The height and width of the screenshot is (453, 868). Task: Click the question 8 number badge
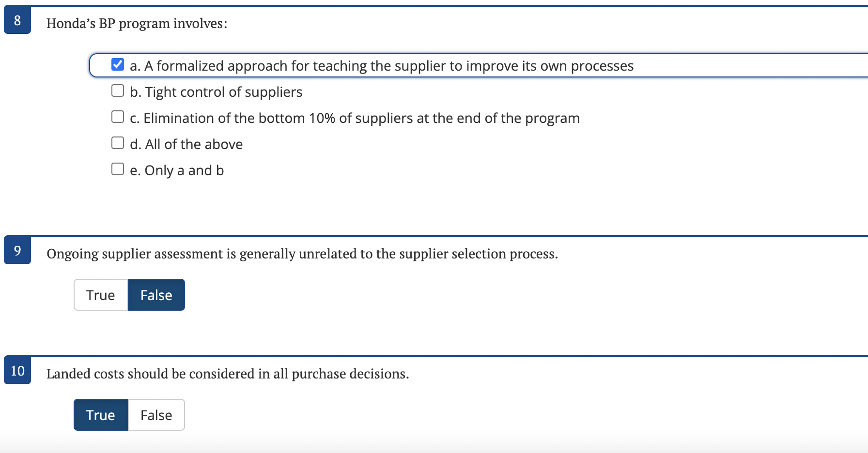(17, 21)
